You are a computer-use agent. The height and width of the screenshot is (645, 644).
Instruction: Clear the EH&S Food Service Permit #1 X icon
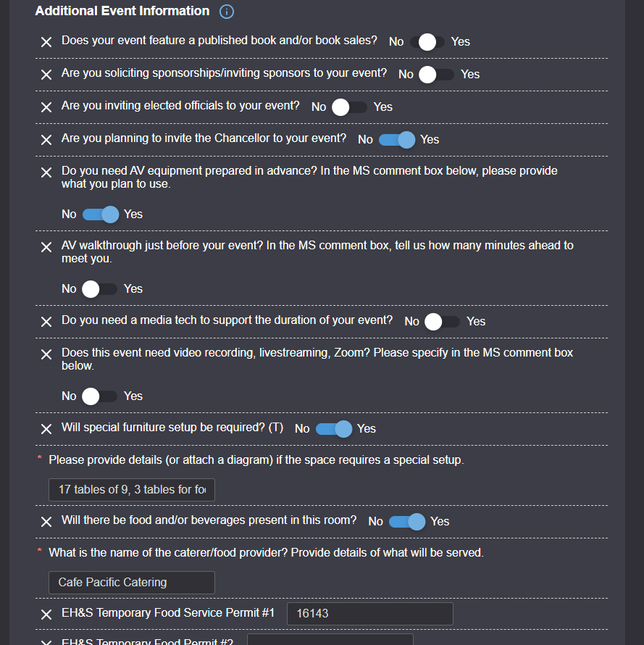tap(46, 615)
